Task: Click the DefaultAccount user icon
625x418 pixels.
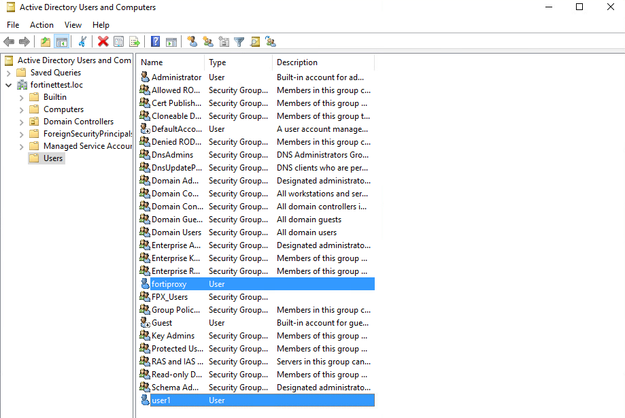Action: pos(145,129)
